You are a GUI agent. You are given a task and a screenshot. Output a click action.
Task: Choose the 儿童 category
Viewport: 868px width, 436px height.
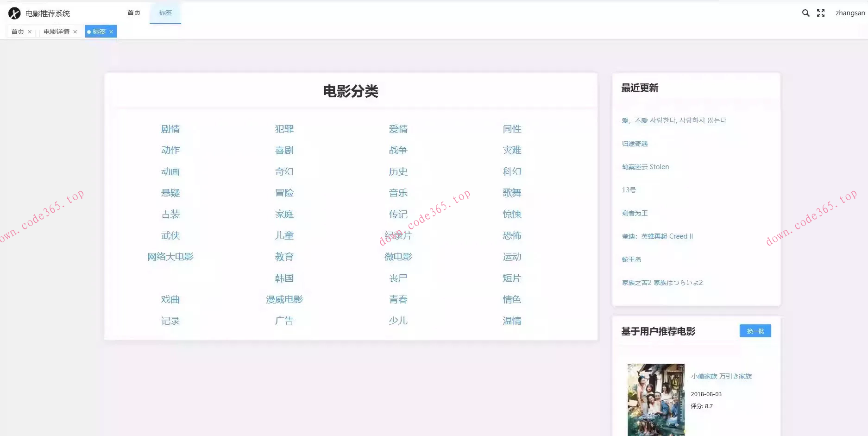[x=284, y=235]
